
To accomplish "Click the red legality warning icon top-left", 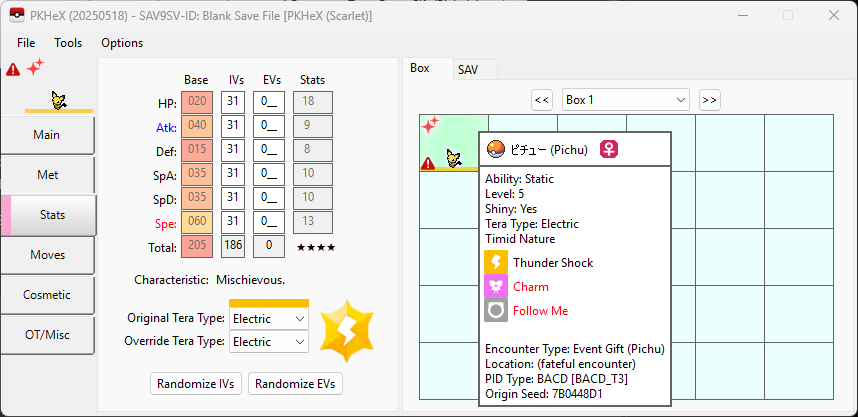I will coord(13,70).
